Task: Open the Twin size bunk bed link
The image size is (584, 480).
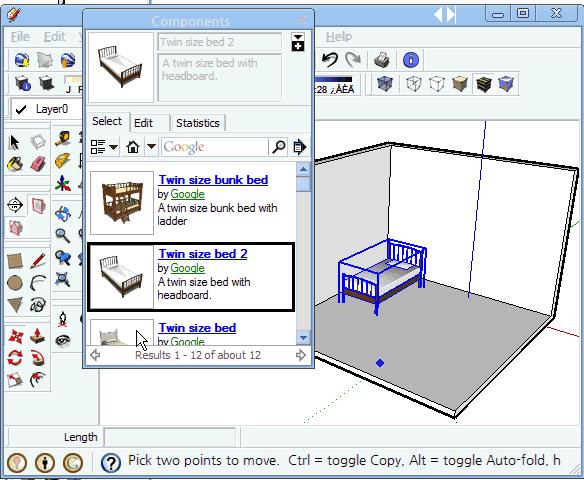Action: click(213, 180)
